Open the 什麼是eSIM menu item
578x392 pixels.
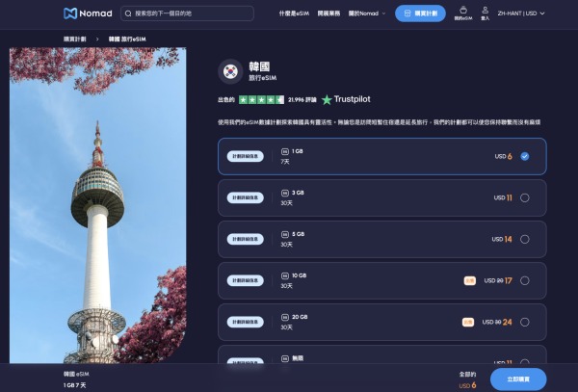tap(294, 13)
